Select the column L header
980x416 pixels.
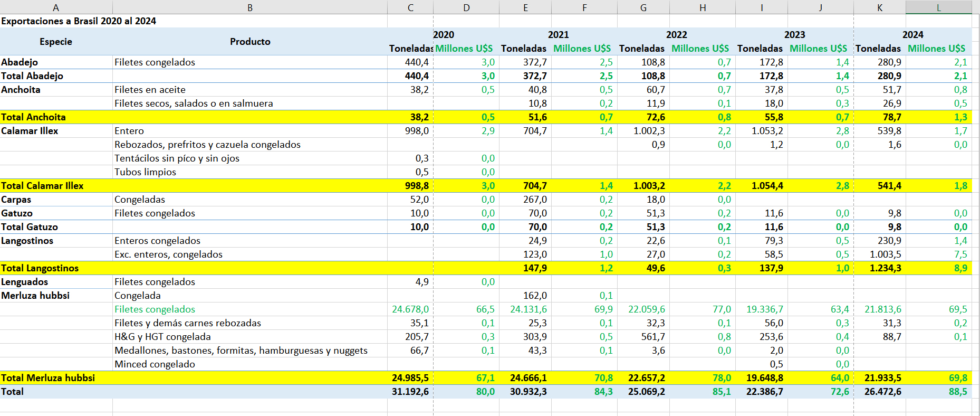click(938, 7)
